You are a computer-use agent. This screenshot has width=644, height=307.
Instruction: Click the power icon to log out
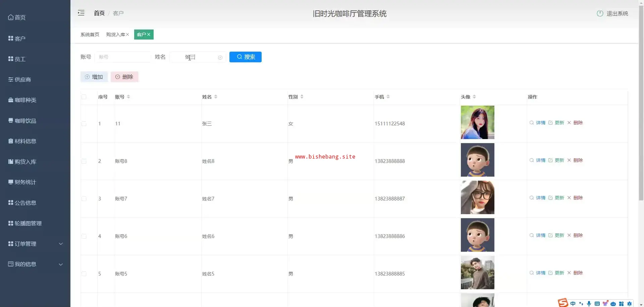pyautogui.click(x=600, y=13)
